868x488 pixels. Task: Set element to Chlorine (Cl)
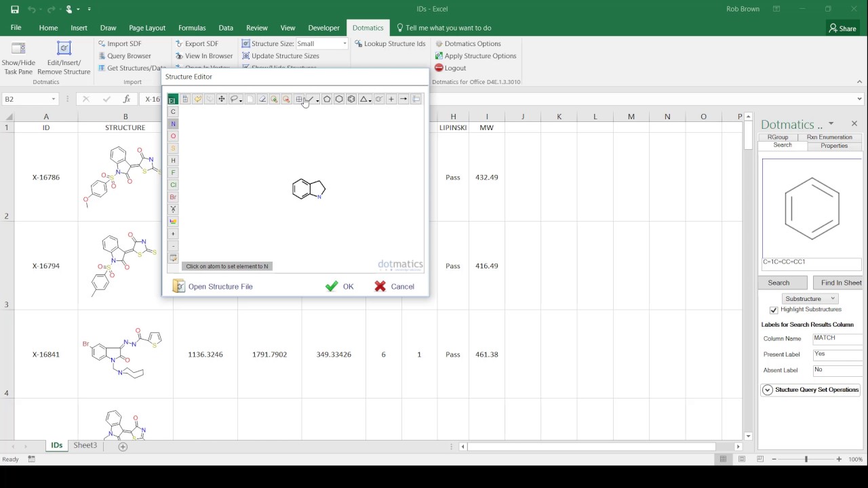point(173,185)
